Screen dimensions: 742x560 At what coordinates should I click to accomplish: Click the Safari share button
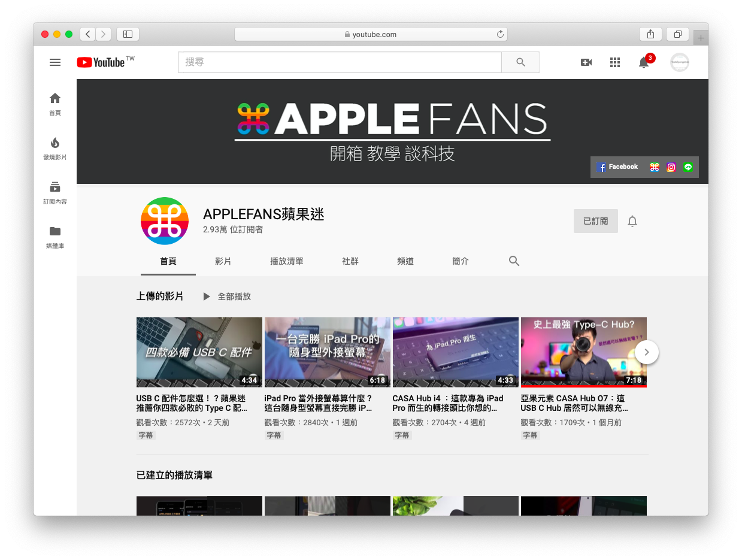[x=650, y=34]
